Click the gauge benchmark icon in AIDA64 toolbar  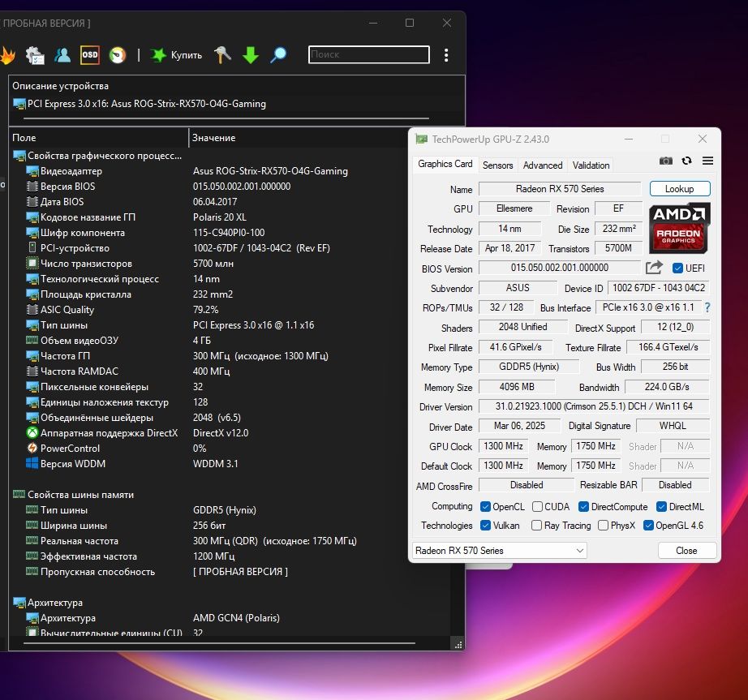click(118, 55)
